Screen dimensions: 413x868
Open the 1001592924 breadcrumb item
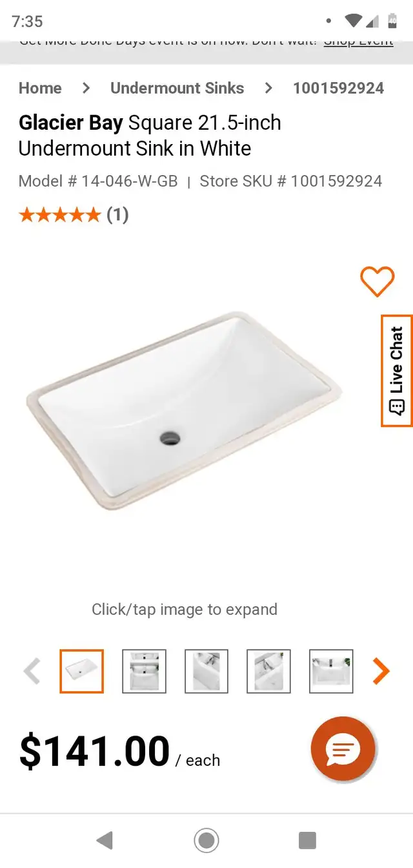pos(338,88)
